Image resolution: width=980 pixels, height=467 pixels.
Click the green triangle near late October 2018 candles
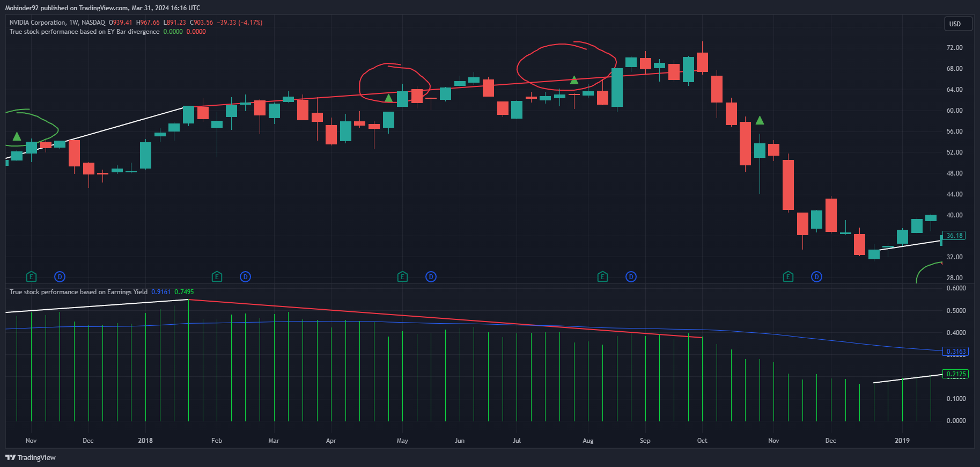(760, 120)
